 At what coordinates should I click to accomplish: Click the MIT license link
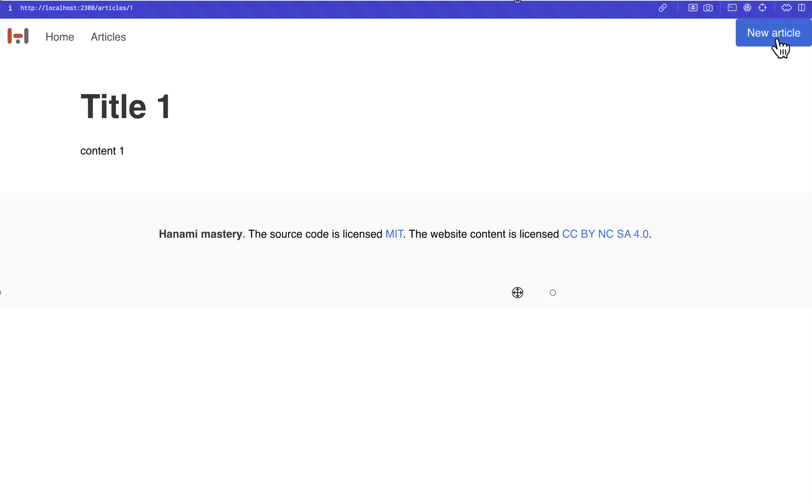pos(394,233)
